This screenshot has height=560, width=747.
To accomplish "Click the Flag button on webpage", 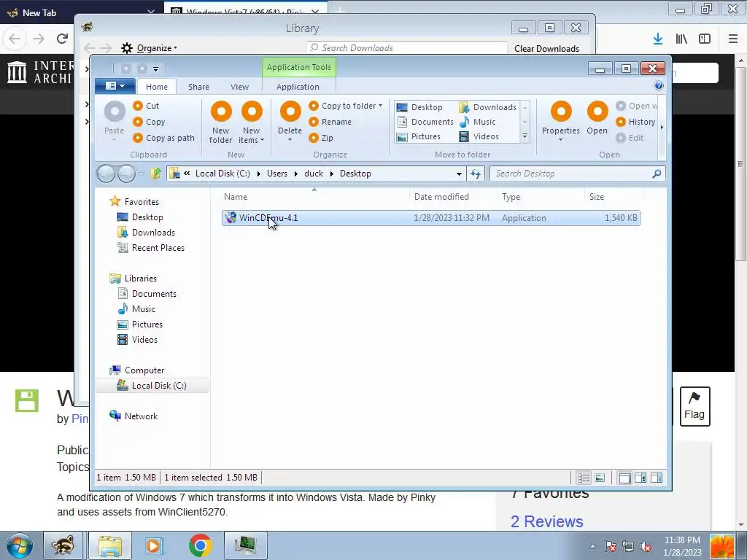I will coord(694,406).
